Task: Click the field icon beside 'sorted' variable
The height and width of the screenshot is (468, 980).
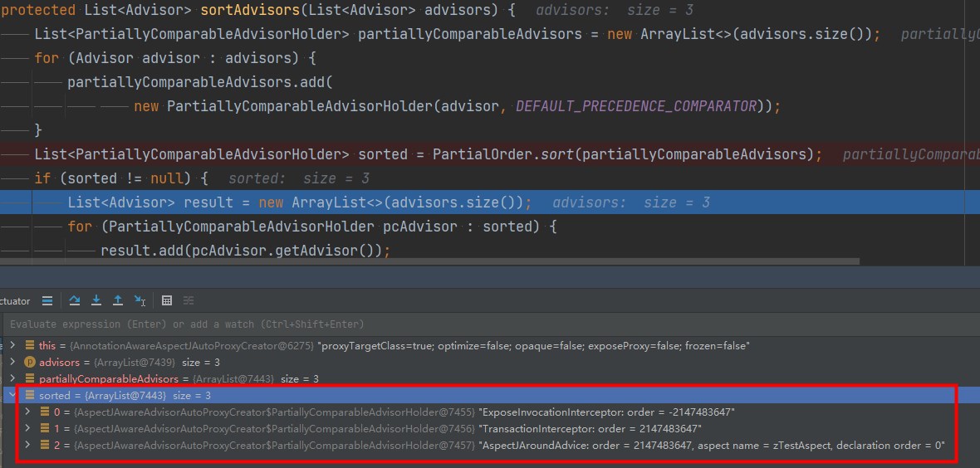Action: click(29, 396)
